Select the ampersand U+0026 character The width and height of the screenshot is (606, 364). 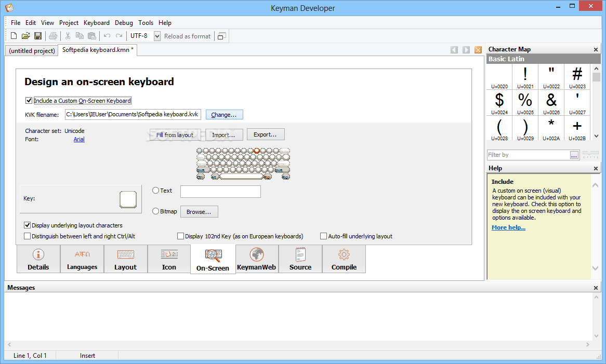pos(551,103)
